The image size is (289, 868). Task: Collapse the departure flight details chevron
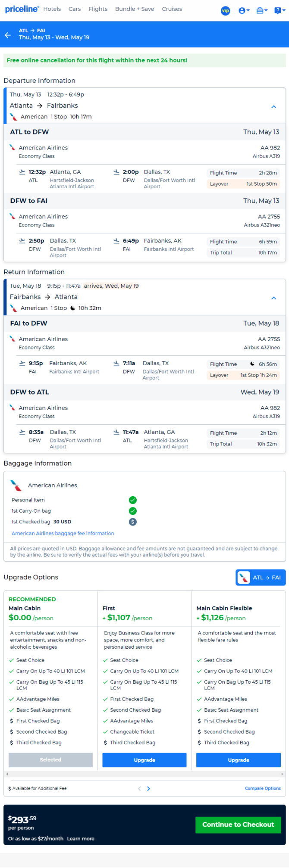click(273, 106)
